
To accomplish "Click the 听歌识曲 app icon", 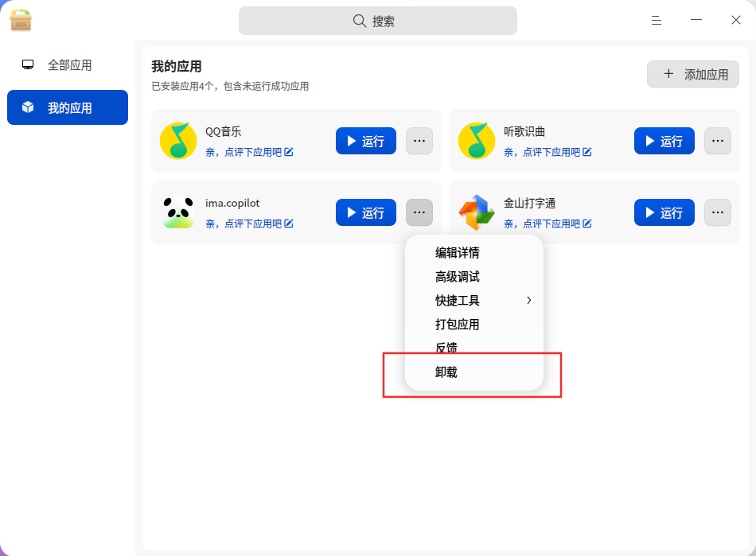I will tap(477, 141).
